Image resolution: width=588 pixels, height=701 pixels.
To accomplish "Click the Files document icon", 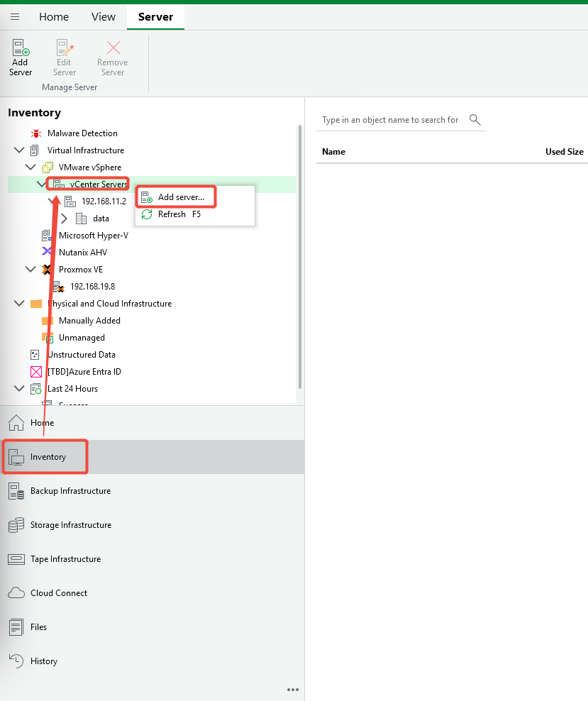I will point(16,627).
